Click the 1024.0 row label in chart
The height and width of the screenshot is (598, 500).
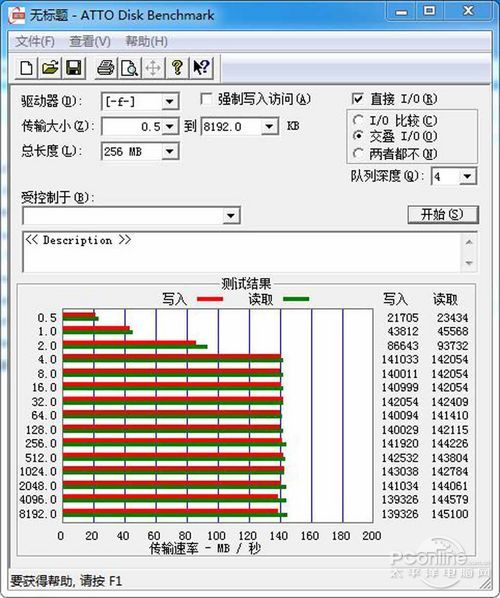coord(38,471)
